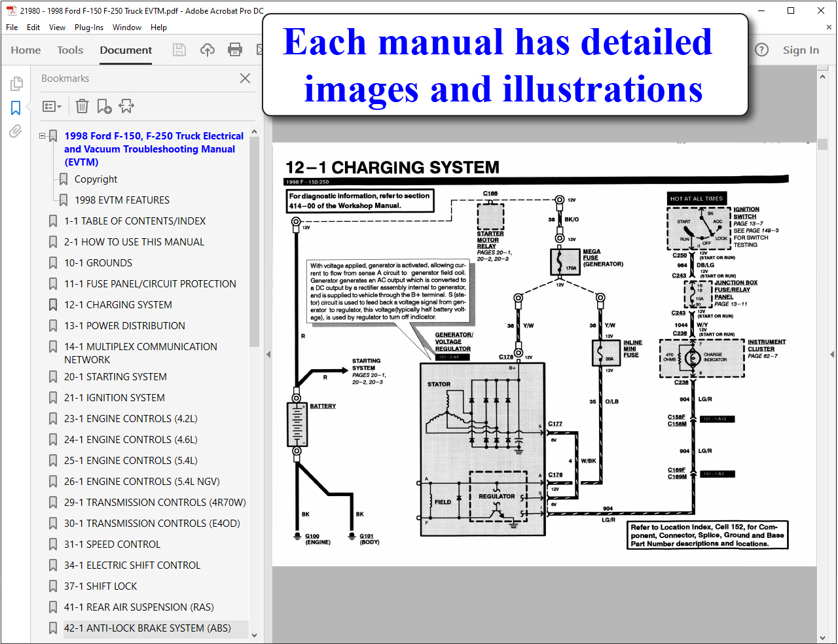Go to the 34-1 ELECTRIC SHIFT CONTROL bookmark
Screen dimensions: 838x644
[132, 565]
